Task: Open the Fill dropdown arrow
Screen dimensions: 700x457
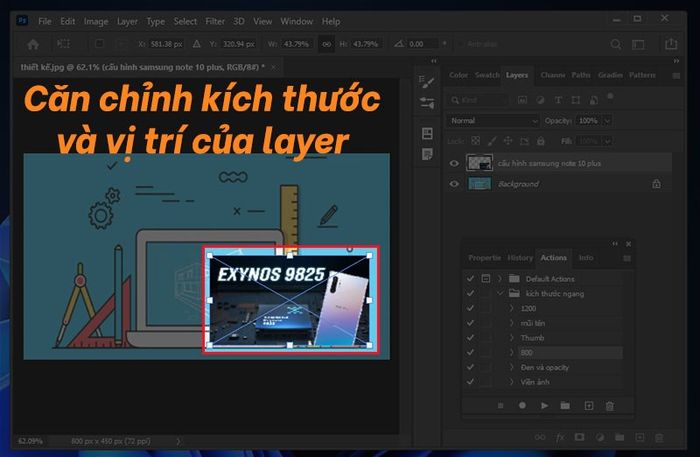Action: 607,141
